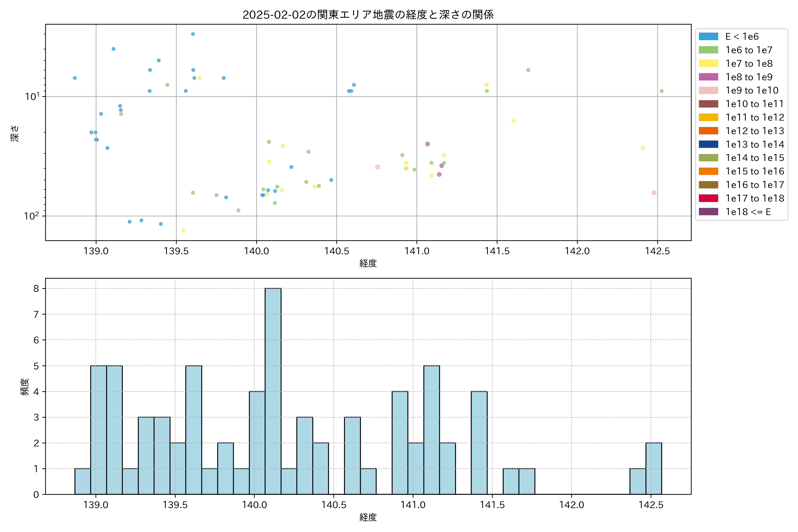Click the topmost blue scatter point

[x=193, y=34]
